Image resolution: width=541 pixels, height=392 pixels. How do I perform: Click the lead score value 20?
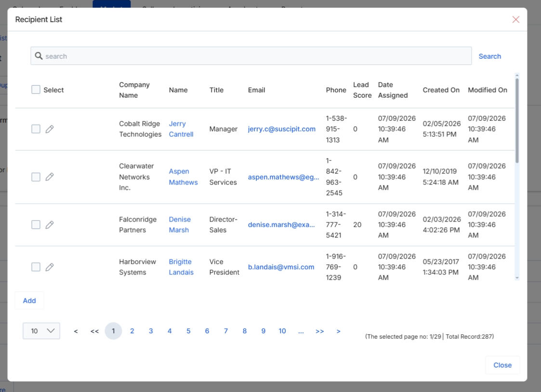click(357, 225)
